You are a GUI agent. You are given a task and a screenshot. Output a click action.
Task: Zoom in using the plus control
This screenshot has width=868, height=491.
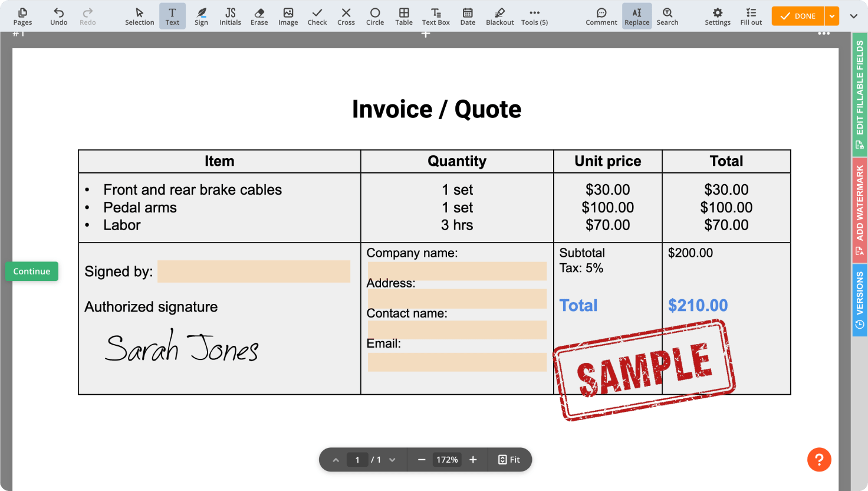pos(473,460)
